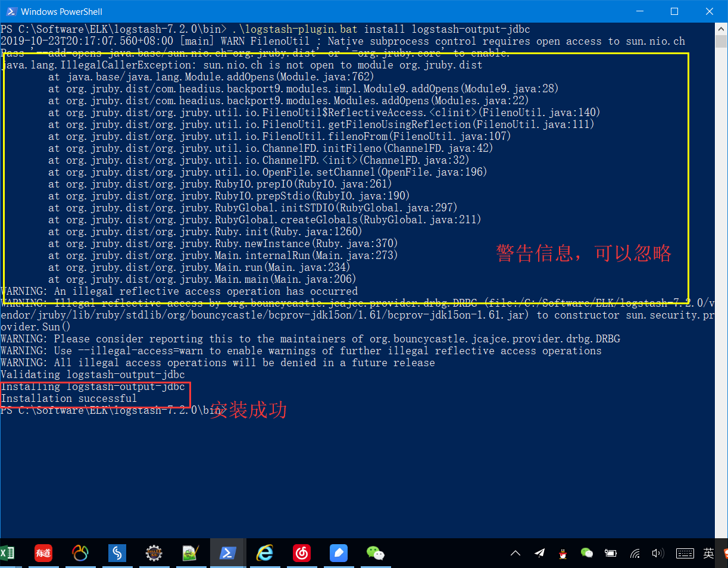Screen dimensions: 728x568
Task: Maximize the PowerShell window
Action: click(x=674, y=11)
